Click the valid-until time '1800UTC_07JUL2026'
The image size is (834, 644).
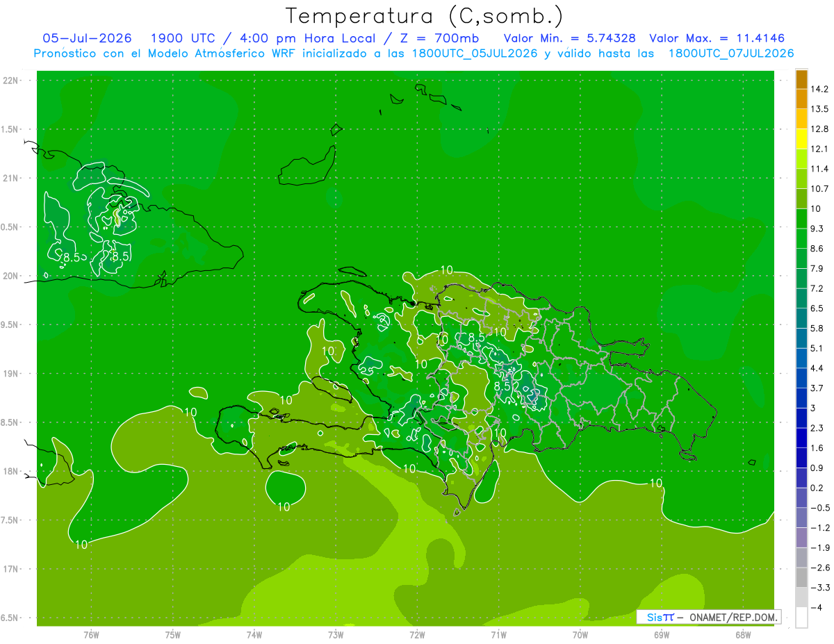pyautogui.click(x=730, y=53)
